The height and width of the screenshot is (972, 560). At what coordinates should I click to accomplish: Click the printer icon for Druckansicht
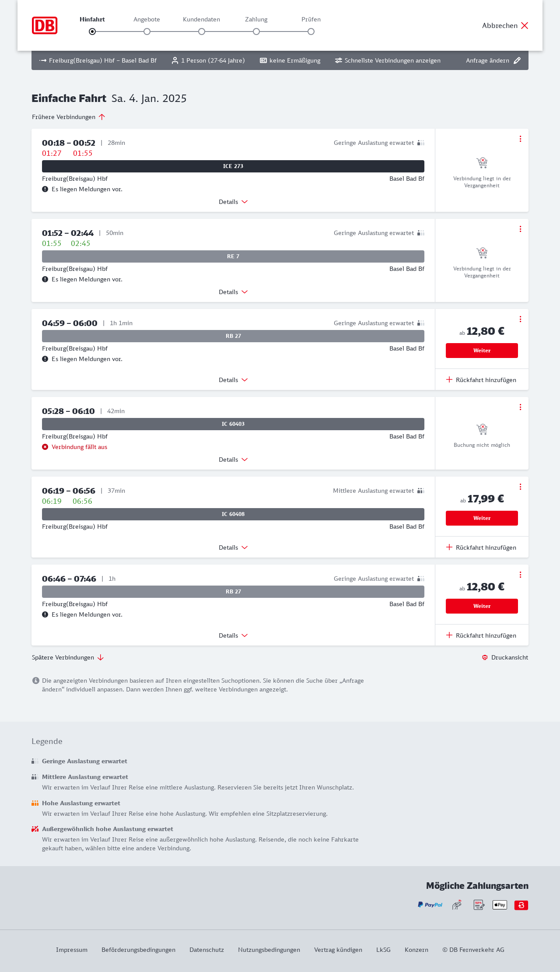point(485,657)
